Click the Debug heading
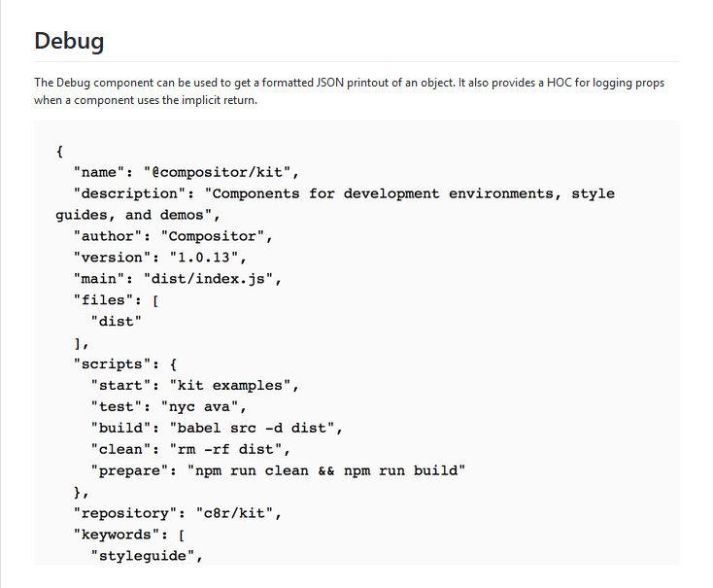Image resolution: width=713 pixels, height=588 pixels. point(69,42)
